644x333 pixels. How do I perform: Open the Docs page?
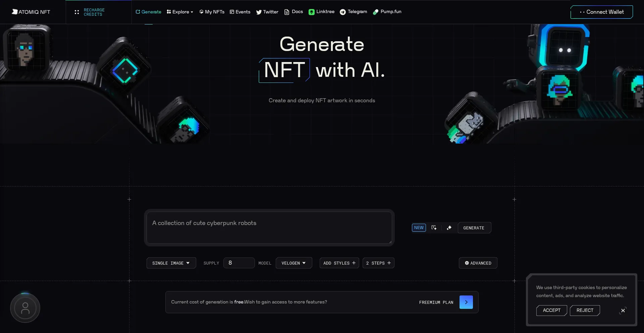point(293,12)
